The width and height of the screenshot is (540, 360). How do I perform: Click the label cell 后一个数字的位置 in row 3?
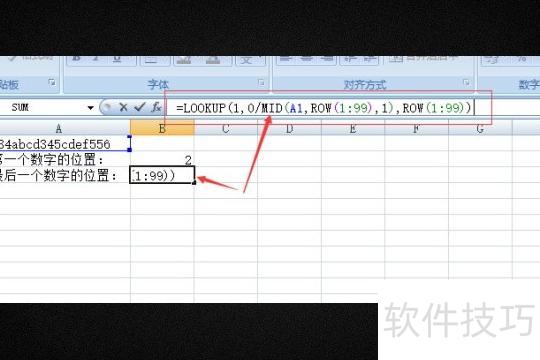pos(65,175)
